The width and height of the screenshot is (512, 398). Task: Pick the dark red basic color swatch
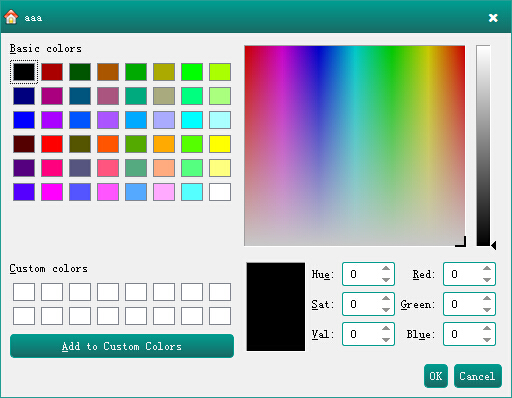coord(52,72)
